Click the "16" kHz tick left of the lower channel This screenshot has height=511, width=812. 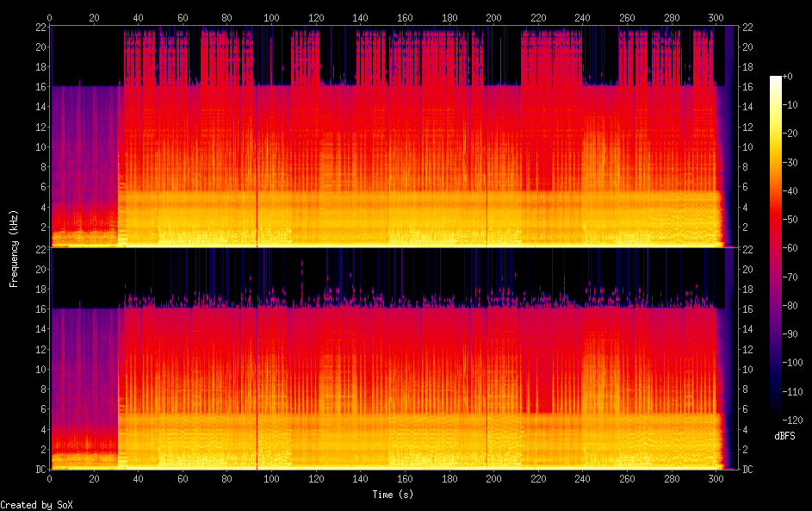[41, 308]
